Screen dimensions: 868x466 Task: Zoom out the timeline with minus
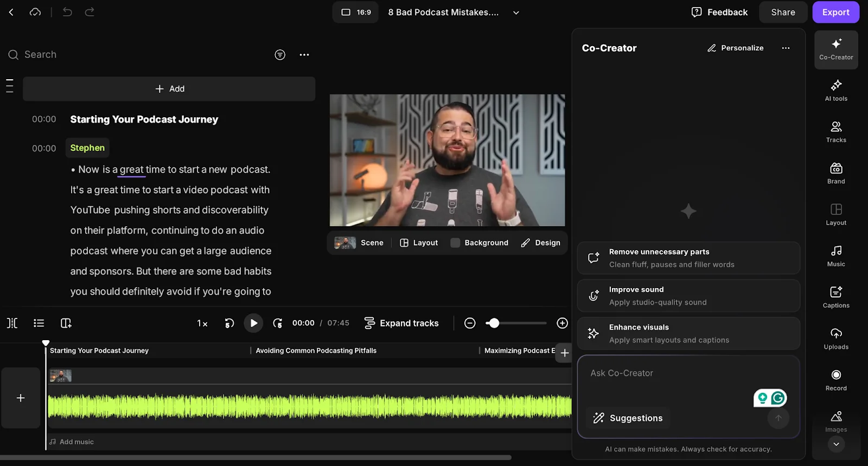pos(470,323)
